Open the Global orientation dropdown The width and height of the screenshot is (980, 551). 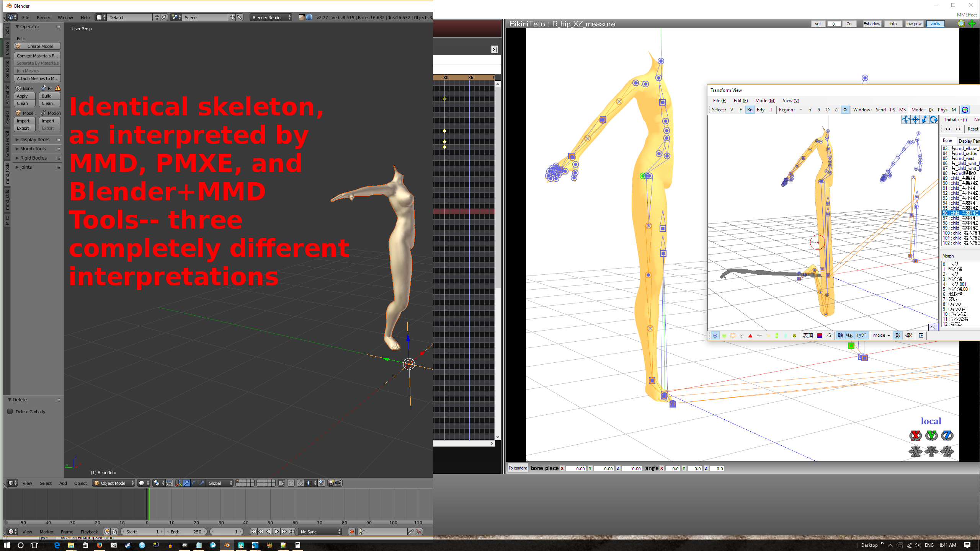[x=220, y=483]
